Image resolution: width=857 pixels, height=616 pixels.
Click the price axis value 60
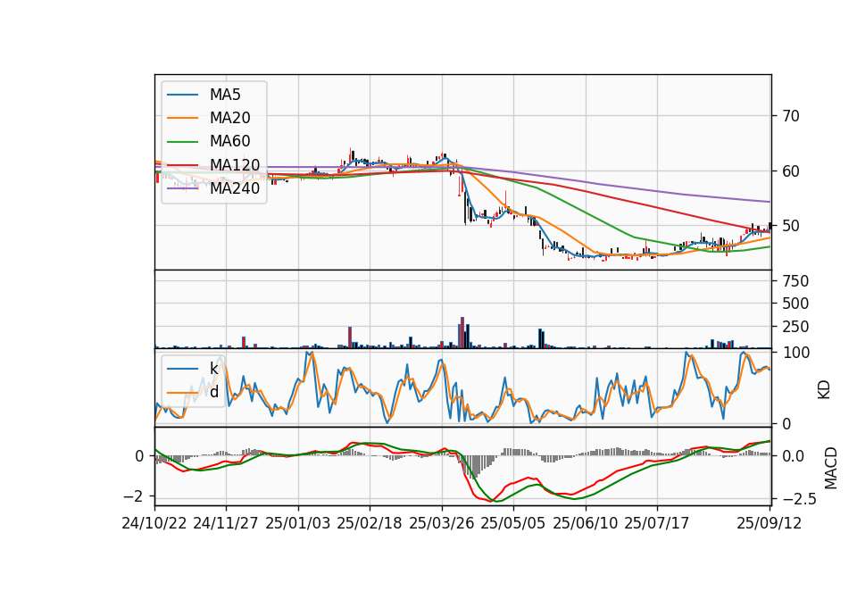[791, 171]
